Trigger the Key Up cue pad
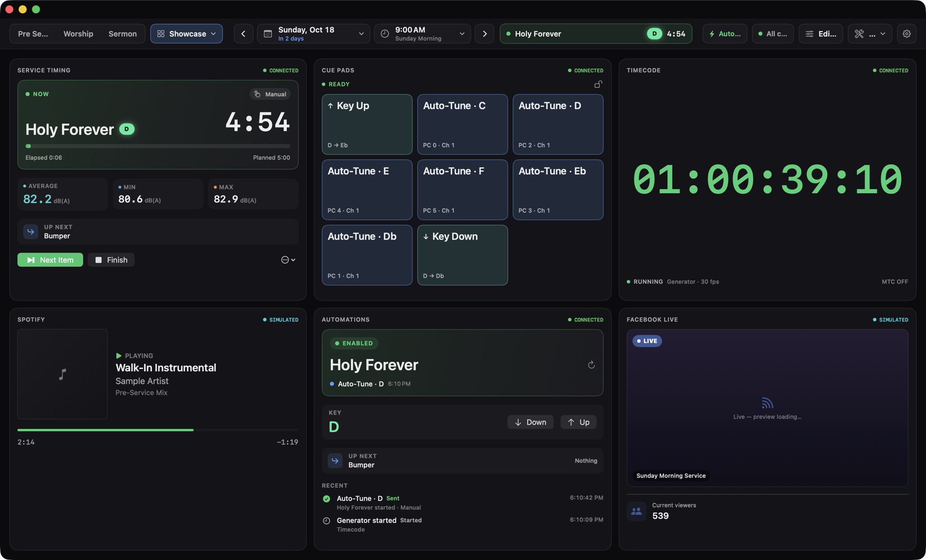Screen dimensions: 926x560 367,124
